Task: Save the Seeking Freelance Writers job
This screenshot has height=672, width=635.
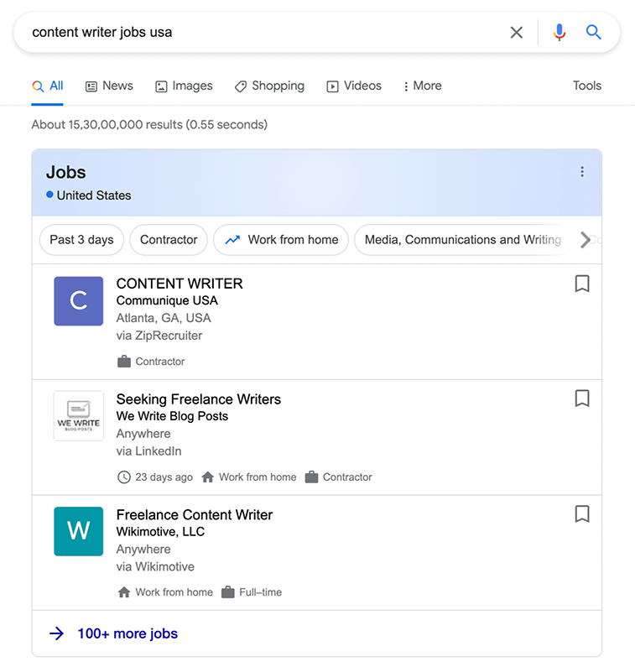Action: point(582,399)
